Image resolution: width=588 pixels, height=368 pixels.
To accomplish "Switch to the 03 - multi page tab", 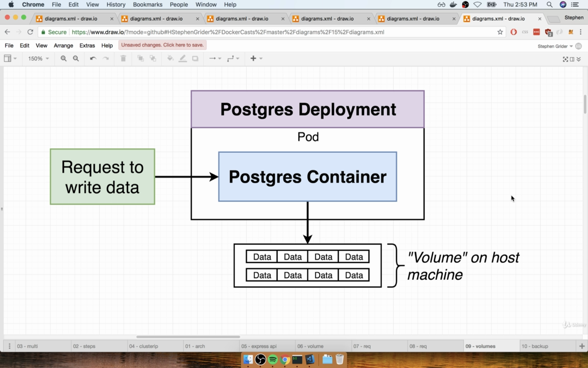I will click(43, 346).
